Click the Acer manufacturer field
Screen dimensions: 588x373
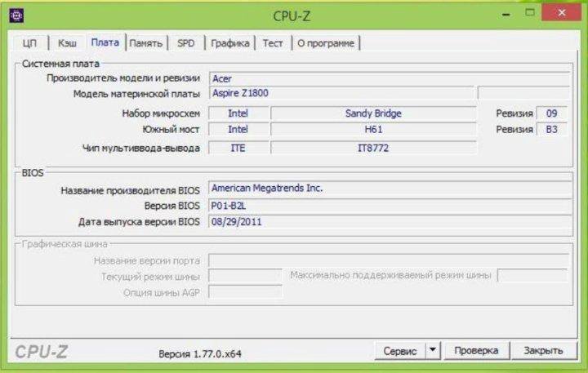pos(389,78)
